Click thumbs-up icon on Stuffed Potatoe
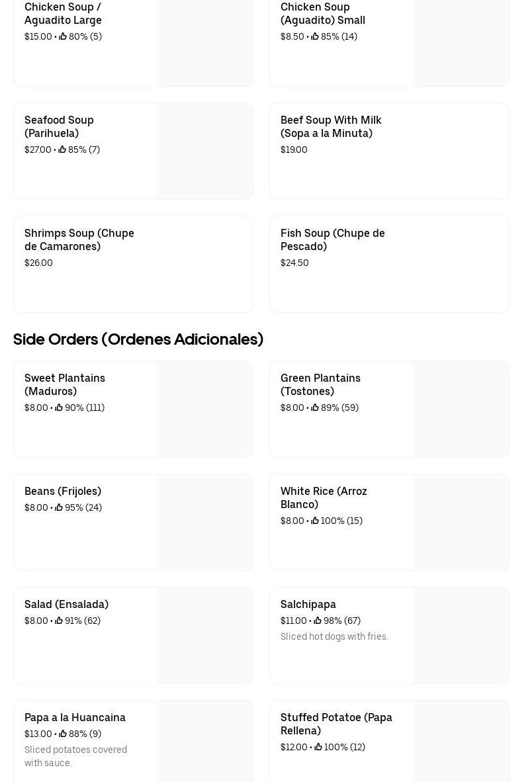The width and height of the screenshot is (532, 782). click(x=318, y=747)
